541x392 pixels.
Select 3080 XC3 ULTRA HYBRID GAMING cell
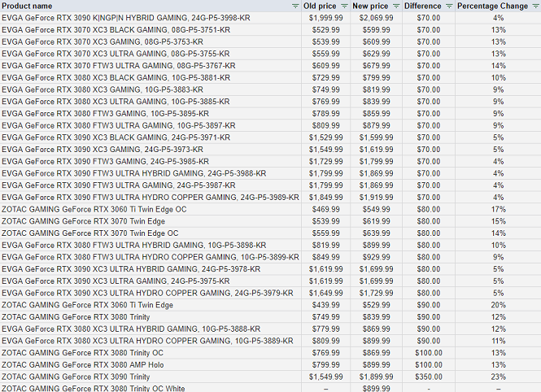point(151,329)
